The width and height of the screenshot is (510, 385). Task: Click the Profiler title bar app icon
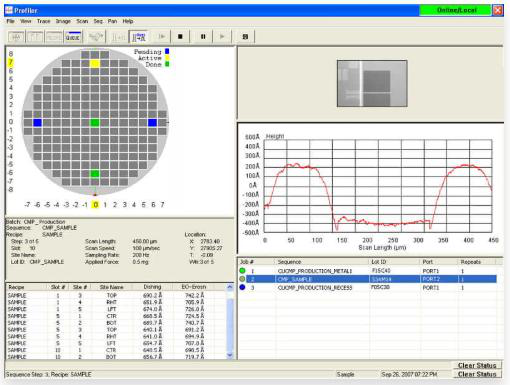point(9,10)
